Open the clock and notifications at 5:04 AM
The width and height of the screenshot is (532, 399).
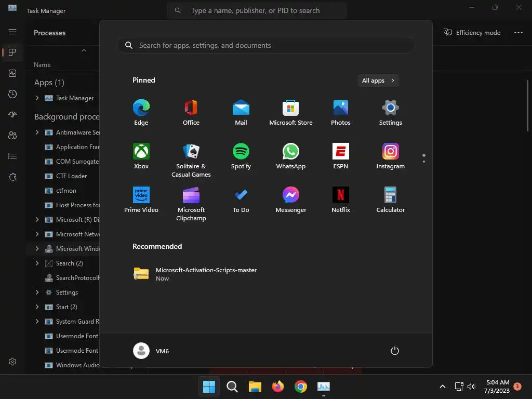point(502,387)
